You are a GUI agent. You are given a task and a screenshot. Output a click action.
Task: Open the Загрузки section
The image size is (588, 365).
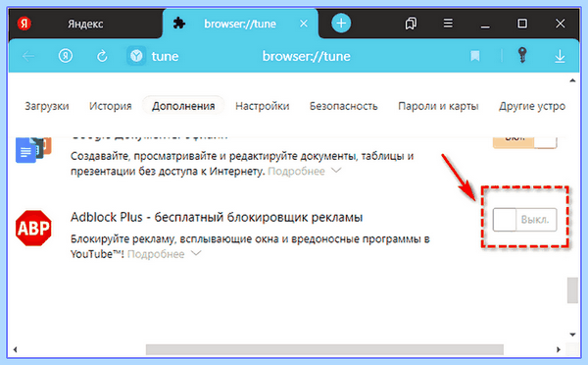[x=47, y=106]
